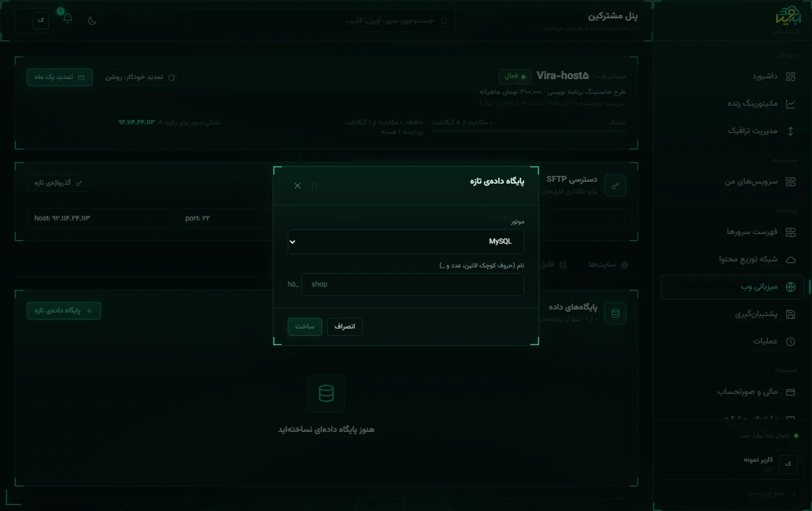Click the پنل مشترکین page heading
The width and height of the screenshot is (812, 511).
[x=613, y=16]
